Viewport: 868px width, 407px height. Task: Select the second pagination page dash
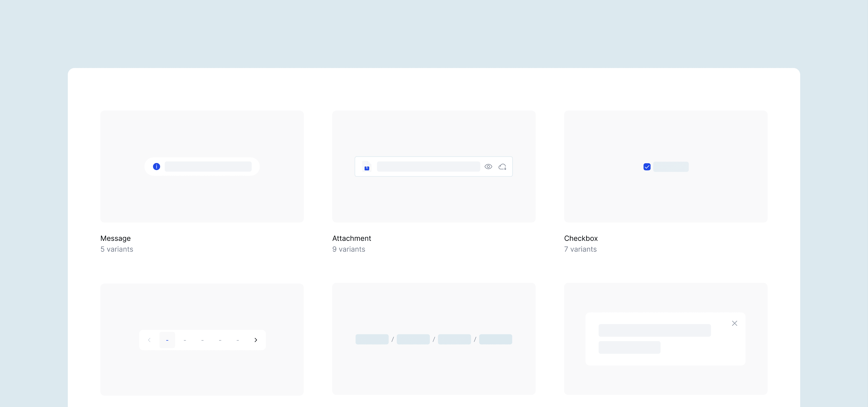point(185,340)
